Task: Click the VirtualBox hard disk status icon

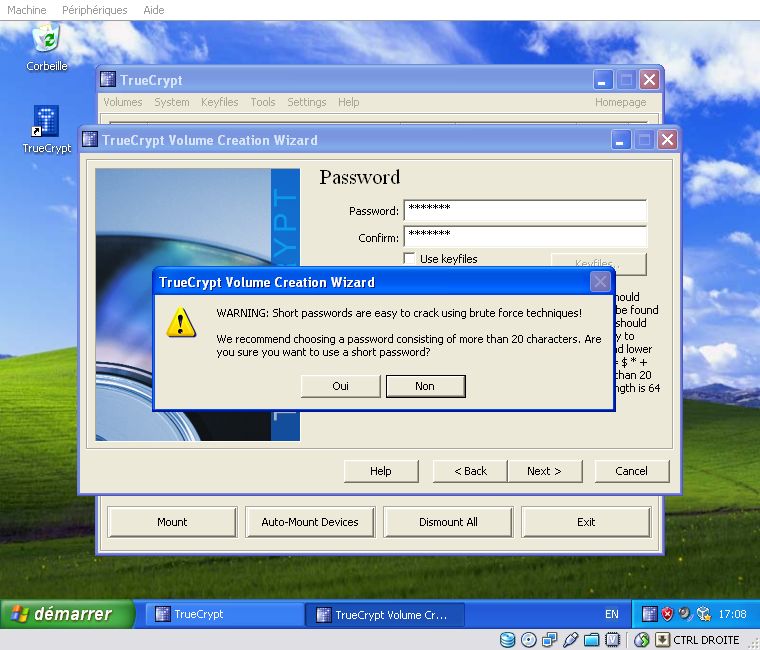Action: click(507, 640)
